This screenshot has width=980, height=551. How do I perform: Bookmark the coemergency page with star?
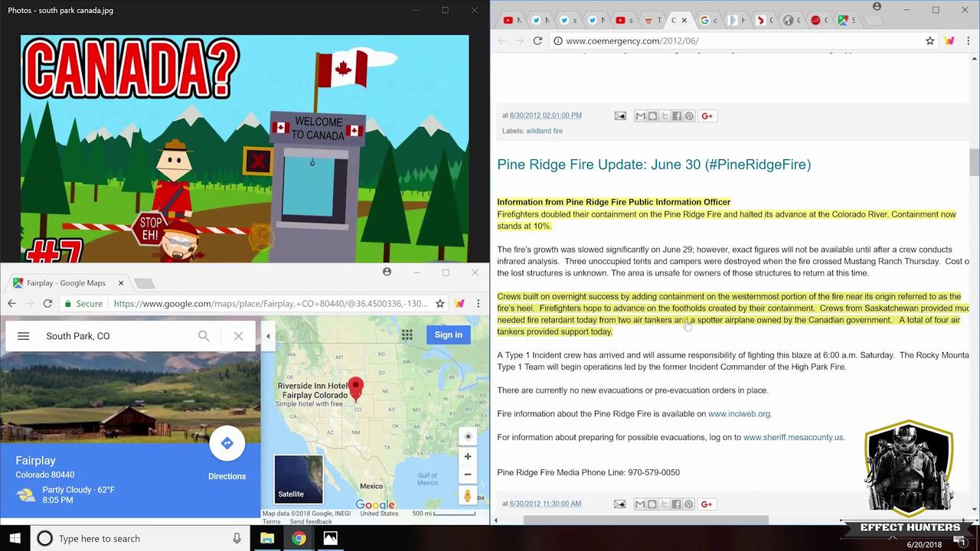[x=929, y=41]
